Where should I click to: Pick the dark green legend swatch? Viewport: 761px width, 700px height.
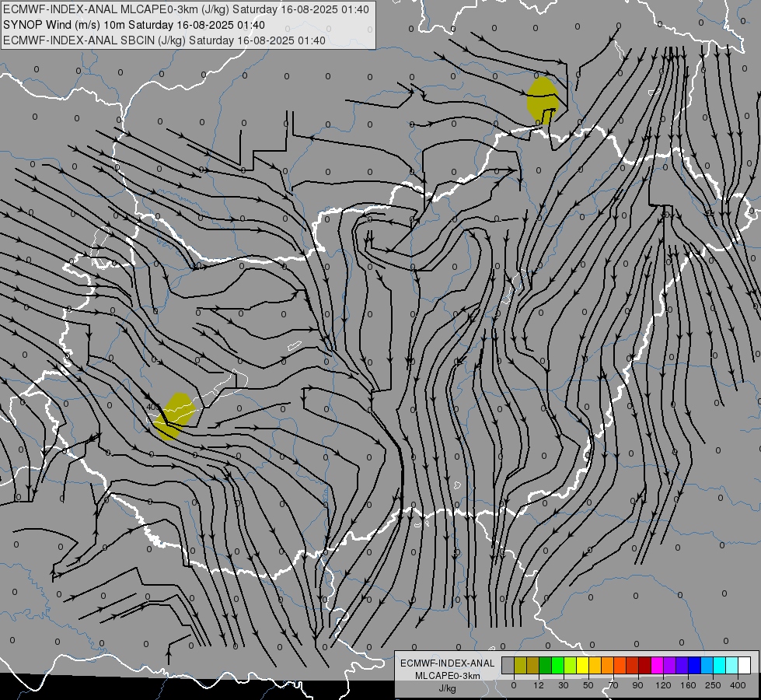point(545,666)
